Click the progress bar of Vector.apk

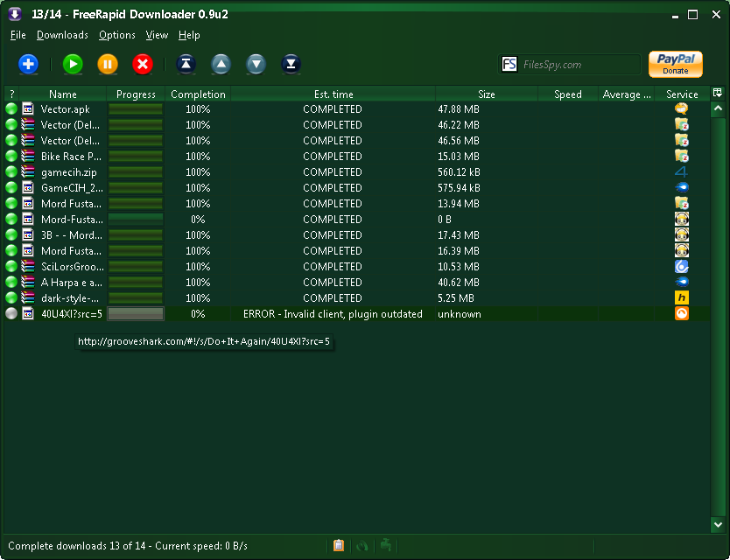(x=136, y=109)
